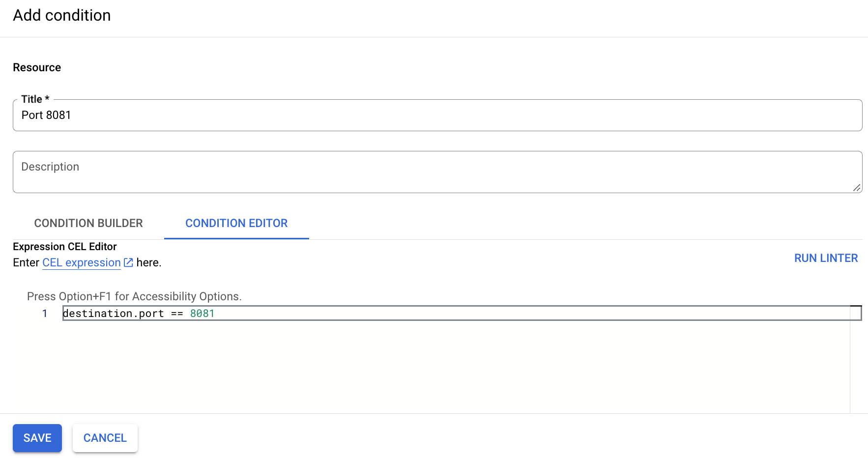The width and height of the screenshot is (868, 458).
Task: Click the blue underline of the active tab
Action: click(236, 239)
